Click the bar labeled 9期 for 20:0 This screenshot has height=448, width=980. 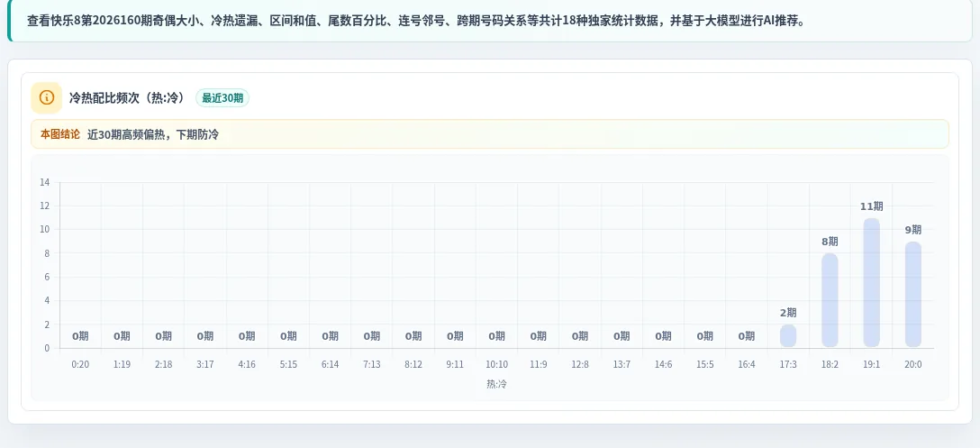pos(913,294)
